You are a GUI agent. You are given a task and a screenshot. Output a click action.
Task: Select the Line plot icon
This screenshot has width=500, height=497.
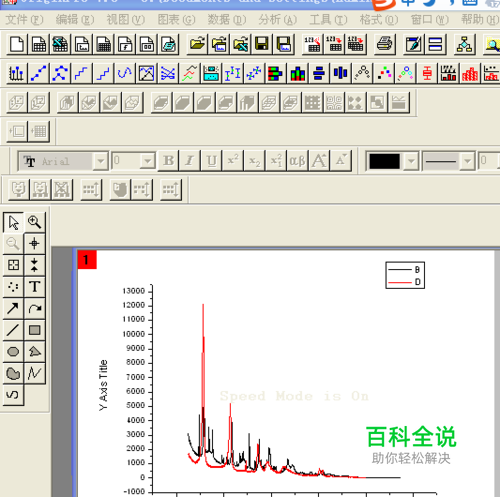38,73
